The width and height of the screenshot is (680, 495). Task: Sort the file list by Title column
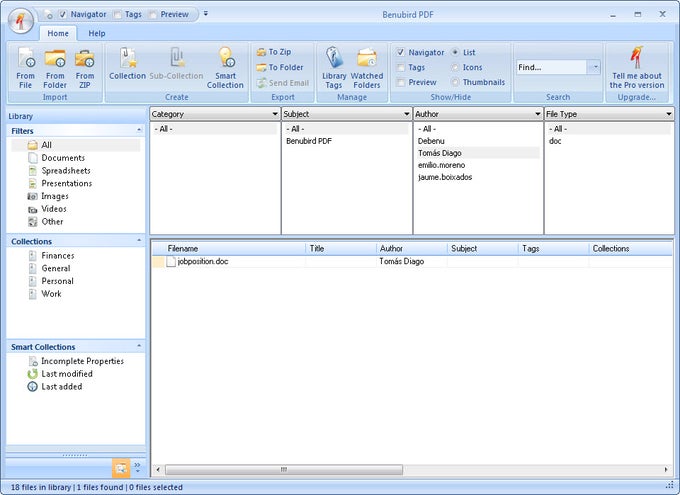[341, 249]
